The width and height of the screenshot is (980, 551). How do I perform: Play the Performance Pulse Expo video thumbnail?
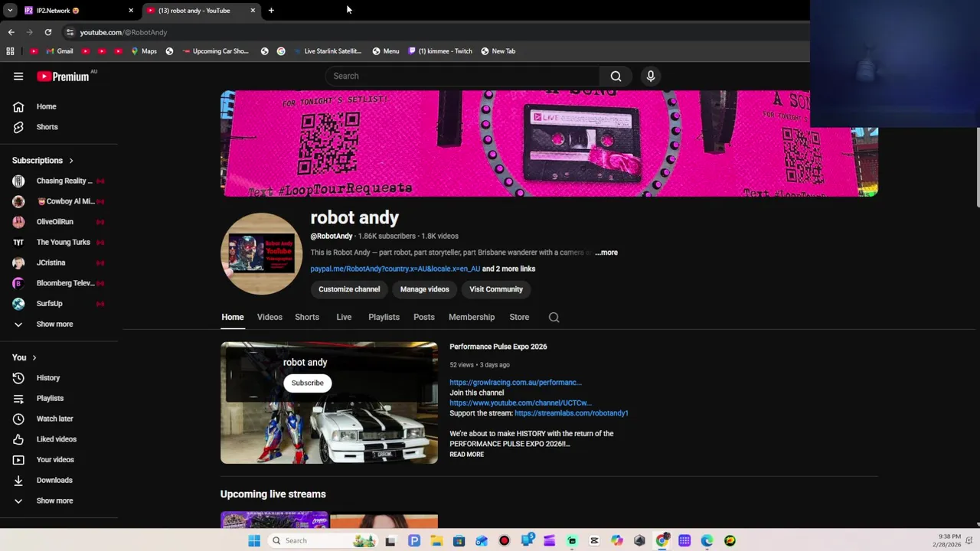point(329,403)
